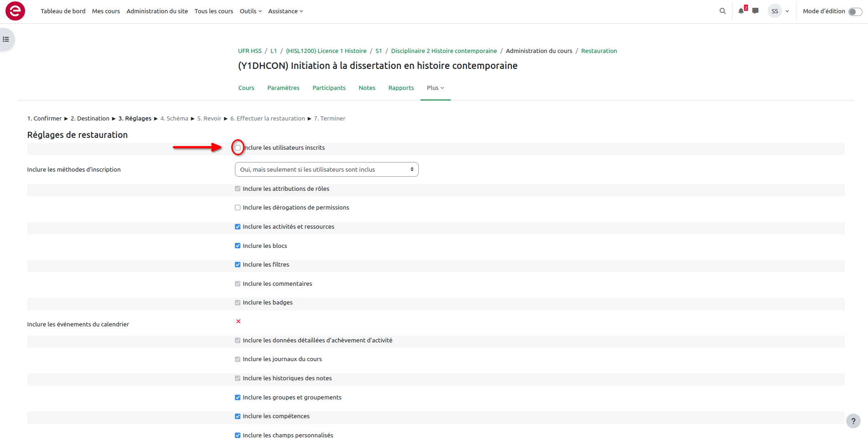Open the course index drawer icon
Screen dimensions: 868x441
pyautogui.click(x=6, y=39)
